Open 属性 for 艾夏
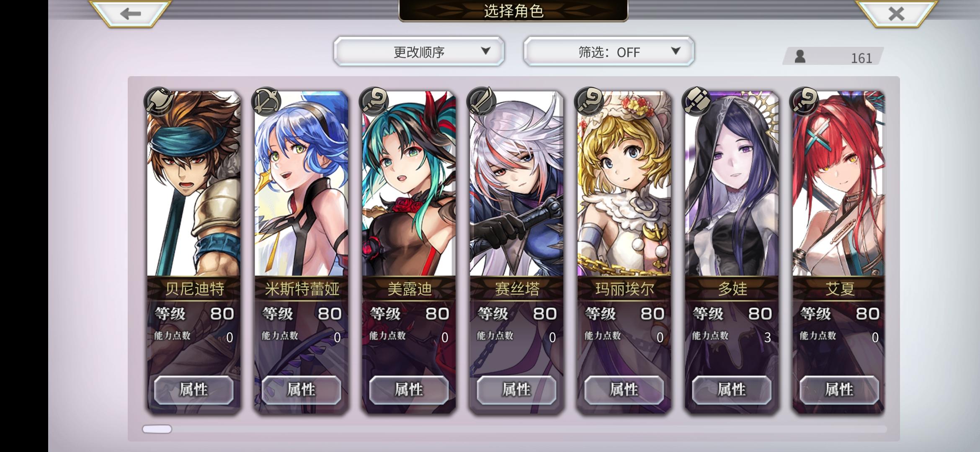The image size is (980, 452). [x=839, y=390]
